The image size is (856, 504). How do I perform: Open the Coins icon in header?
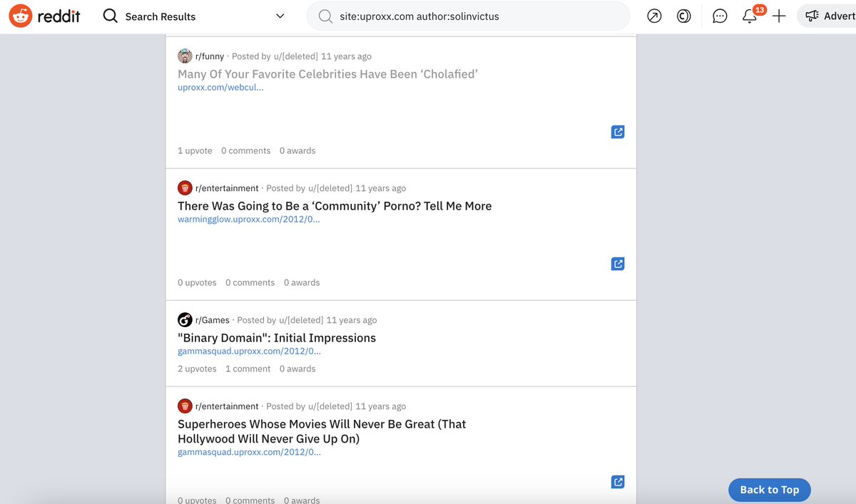click(x=684, y=16)
